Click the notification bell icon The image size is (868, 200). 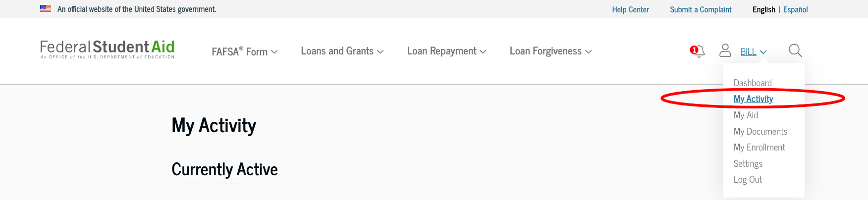(699, 51)
